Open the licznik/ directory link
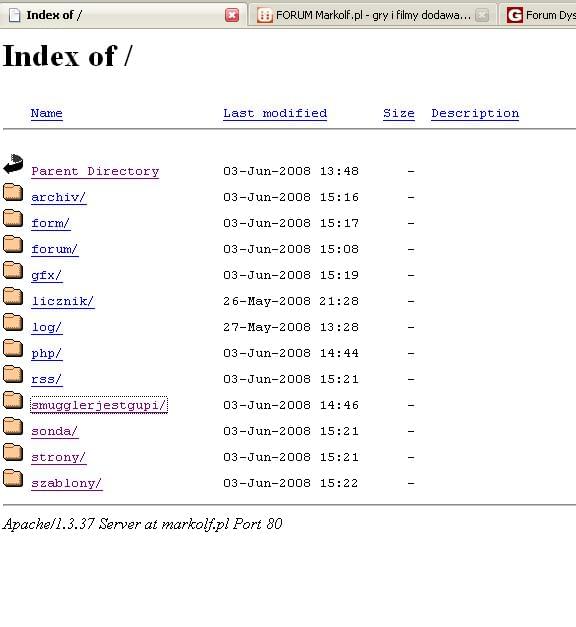This screenshot has height=627, width=576. point(63,301)
